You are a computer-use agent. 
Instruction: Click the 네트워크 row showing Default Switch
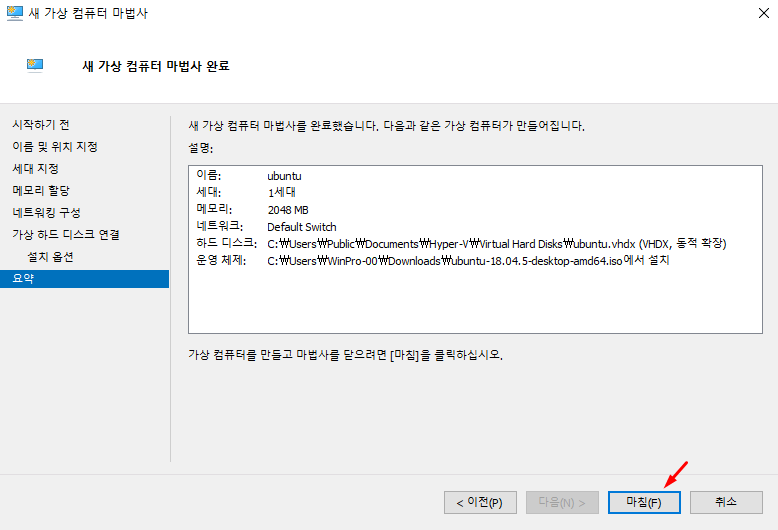click(x=302, y=227)
